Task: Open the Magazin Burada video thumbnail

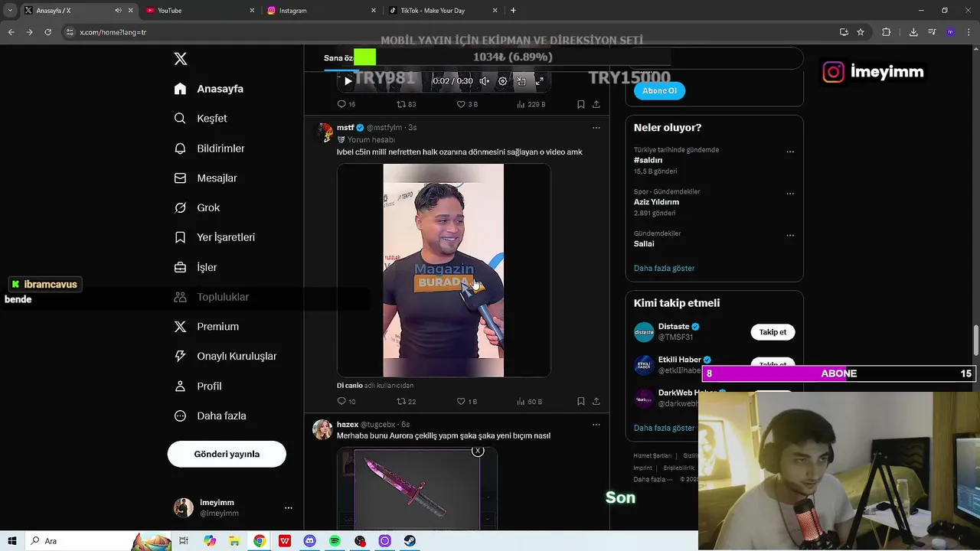Action: tap(443, 270)
